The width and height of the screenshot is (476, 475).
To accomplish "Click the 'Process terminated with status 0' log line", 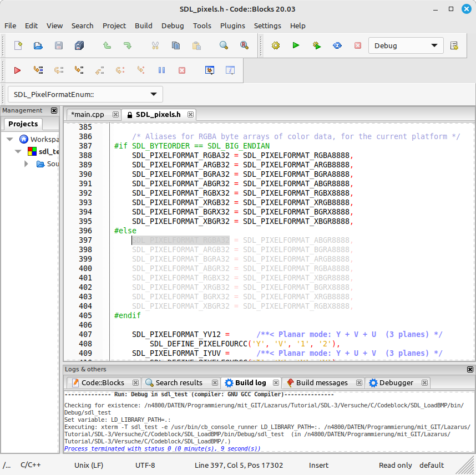I will coord(162,448).
